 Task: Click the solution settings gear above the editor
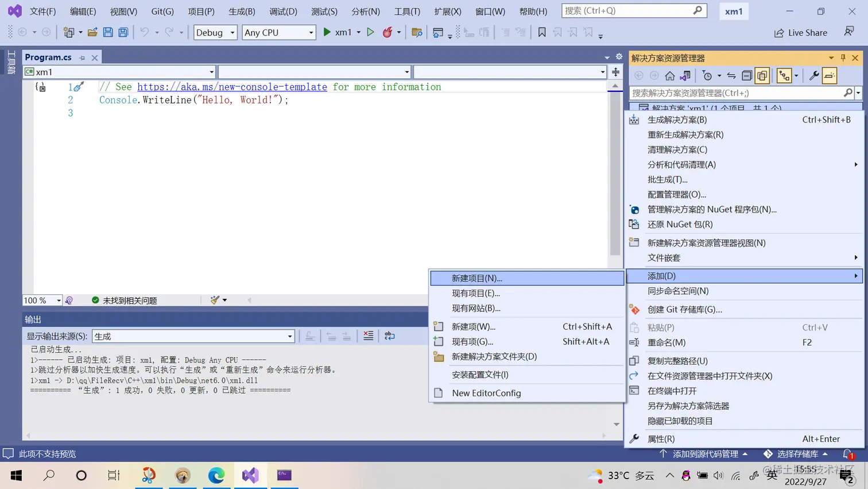click(x=619, y=57)
